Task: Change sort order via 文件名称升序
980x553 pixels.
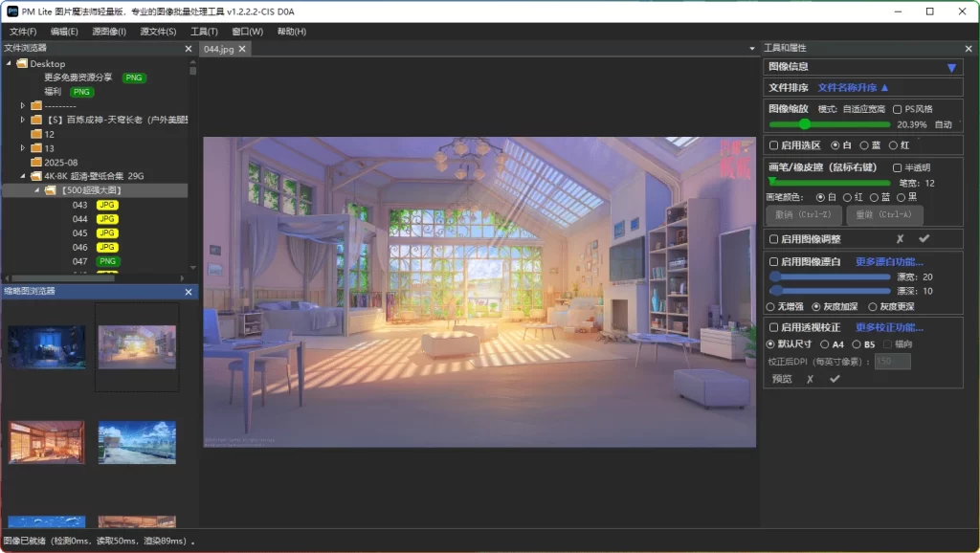Action: [x=853, y=87]
